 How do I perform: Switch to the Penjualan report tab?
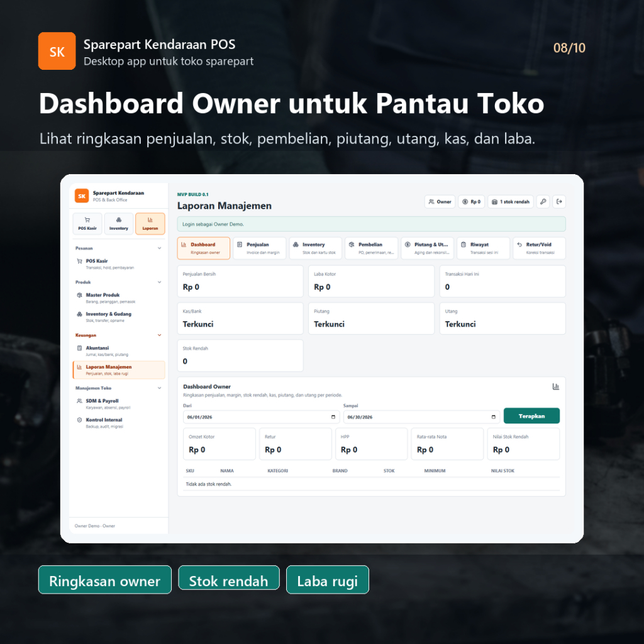pyautogui.click(x=260, y=248)
